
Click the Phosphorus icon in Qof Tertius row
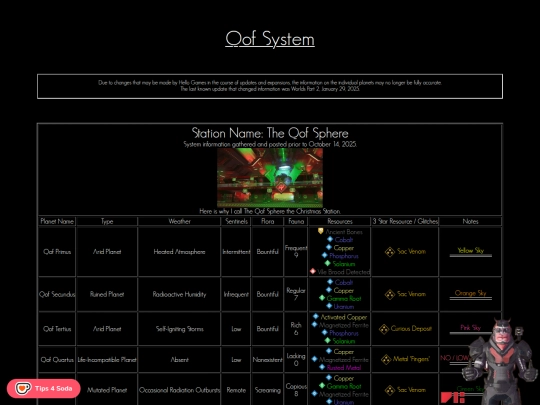tap(324, 333)
